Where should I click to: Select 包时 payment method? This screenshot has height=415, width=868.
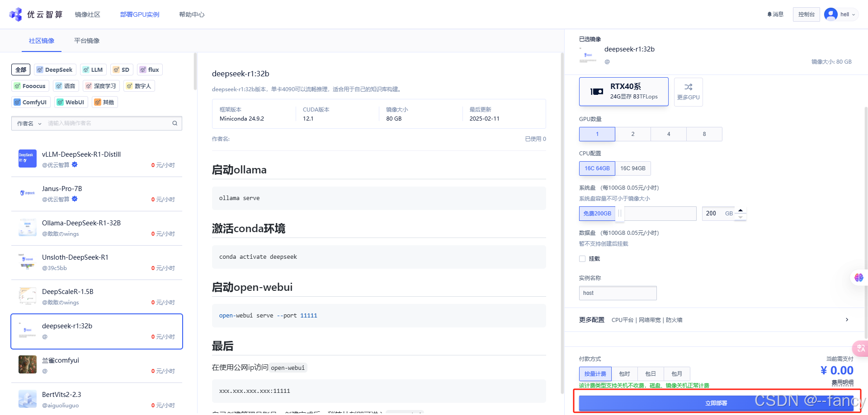624,374
